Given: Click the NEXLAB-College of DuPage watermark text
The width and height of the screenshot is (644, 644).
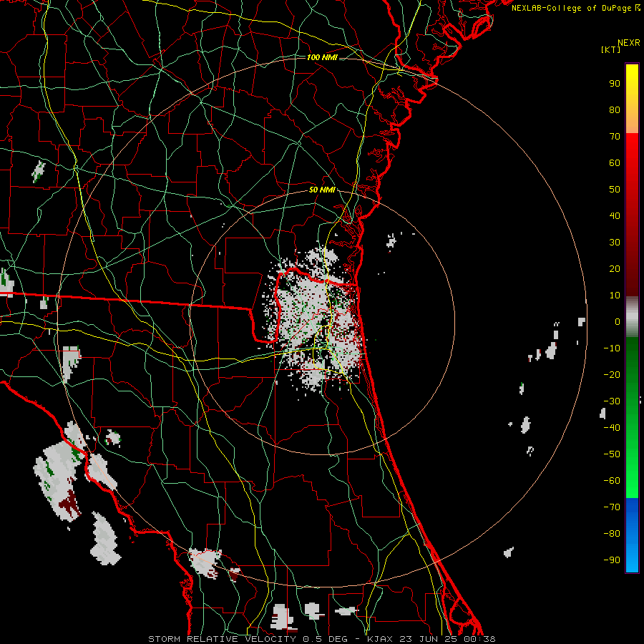Looking at the screenshot, I should 576,8.
